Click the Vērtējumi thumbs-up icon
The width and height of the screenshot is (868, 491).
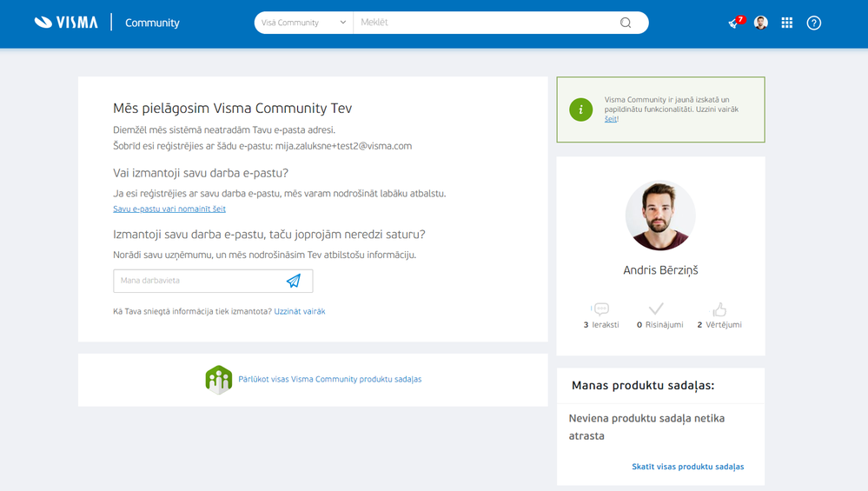pos(719,309)
